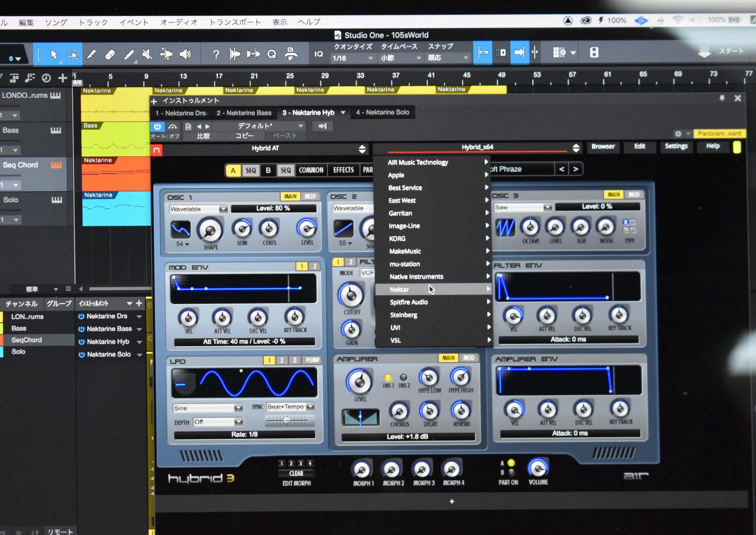The height and width of the screenshot is (535, 756).
Task: Open LFO Sine waveform dropdown
Action: coord(208,408)
